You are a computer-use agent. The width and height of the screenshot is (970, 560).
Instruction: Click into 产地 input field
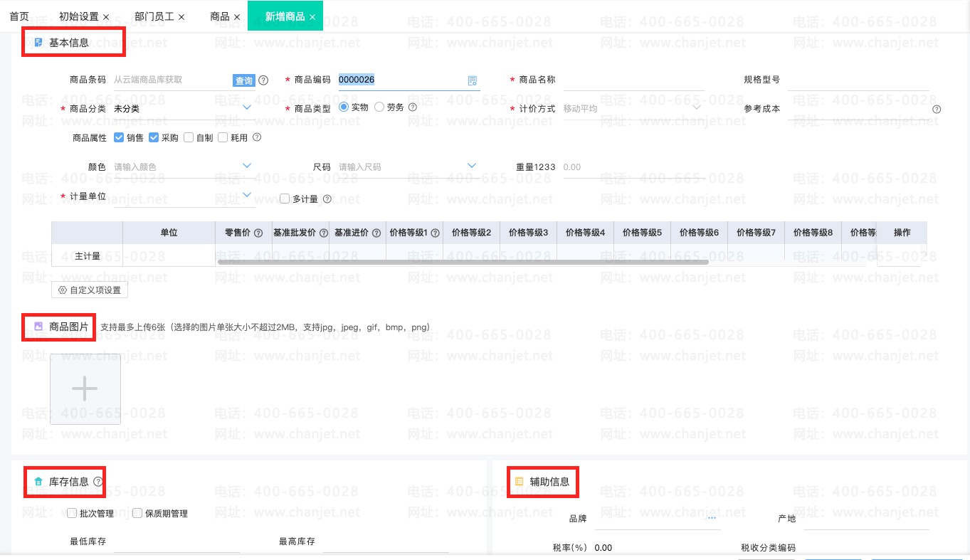[866, 519]
